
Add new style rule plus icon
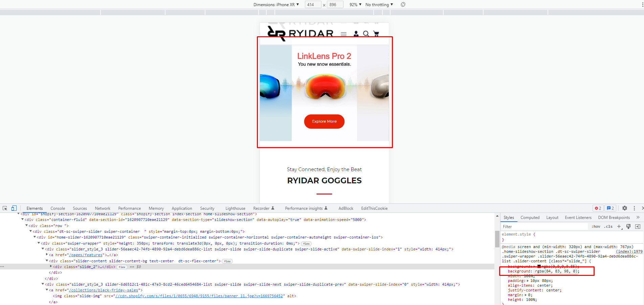click(x=619, y=226)
